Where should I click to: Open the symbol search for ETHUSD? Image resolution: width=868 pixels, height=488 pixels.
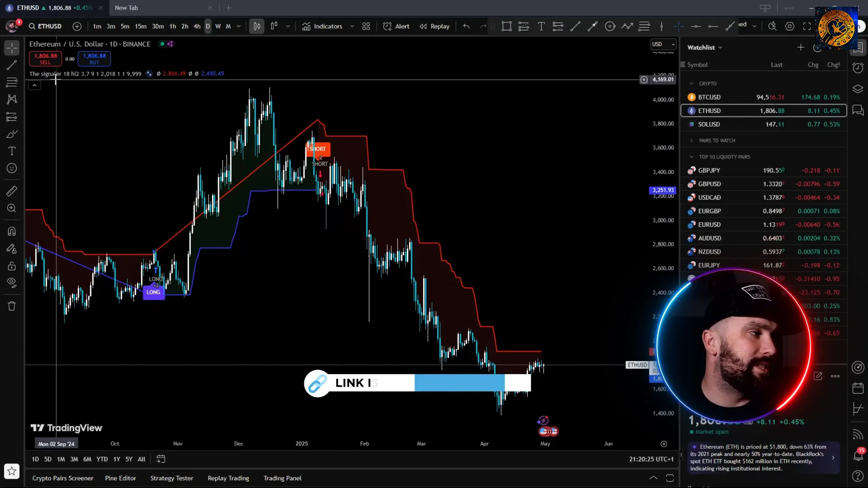click(x=45, y=26)
